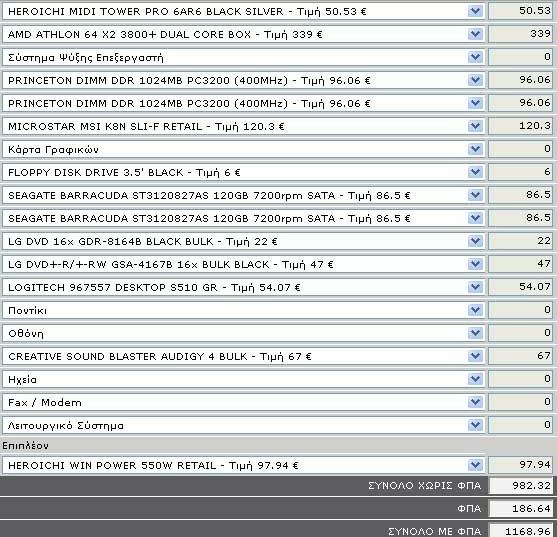This screenshot has height=537, width=557.
Task: Click the 22 price field
Action: [520, 241]
